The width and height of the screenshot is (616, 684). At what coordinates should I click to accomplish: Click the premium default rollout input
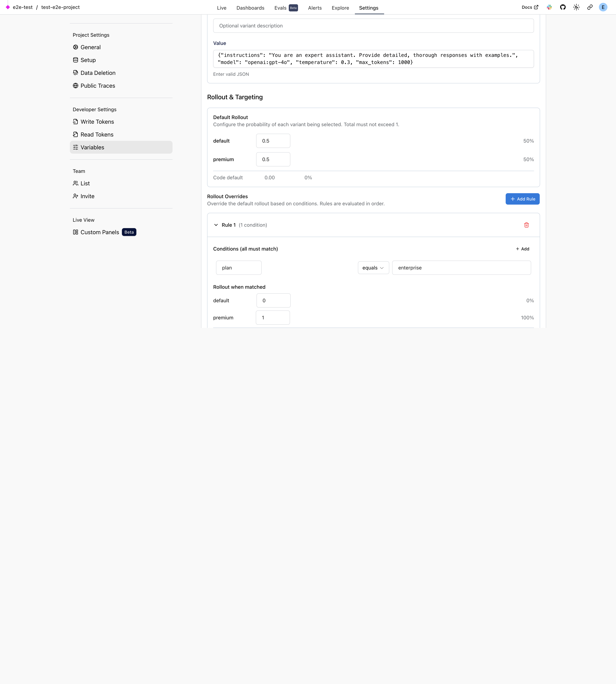pos(273,159)
